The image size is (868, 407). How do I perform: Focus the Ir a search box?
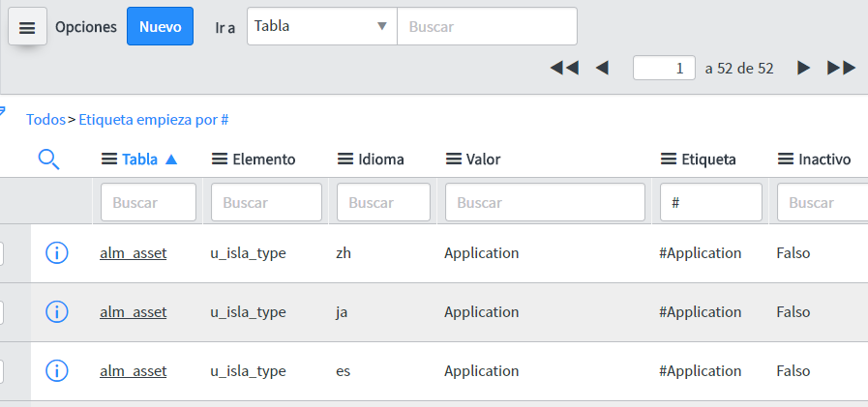pos(487,26)
